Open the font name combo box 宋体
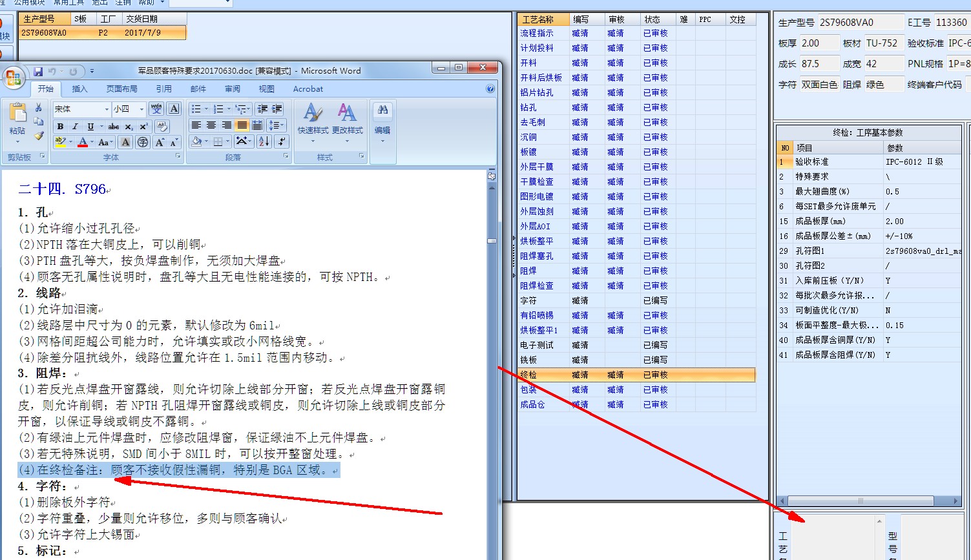 tap(81, 109)
